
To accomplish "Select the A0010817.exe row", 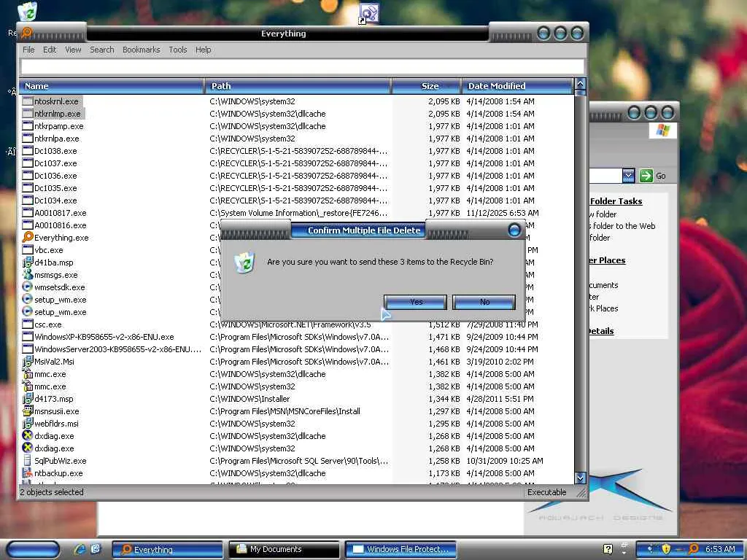I will pos(298,212).
